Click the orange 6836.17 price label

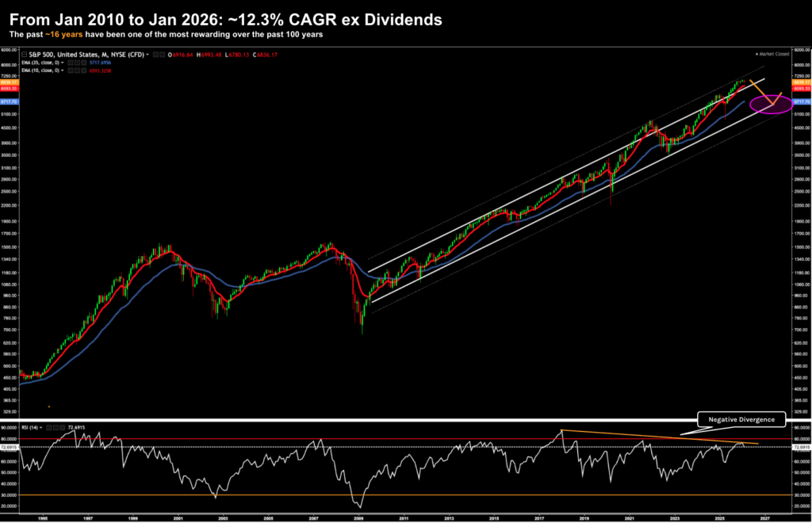click(x=801, y=82)
